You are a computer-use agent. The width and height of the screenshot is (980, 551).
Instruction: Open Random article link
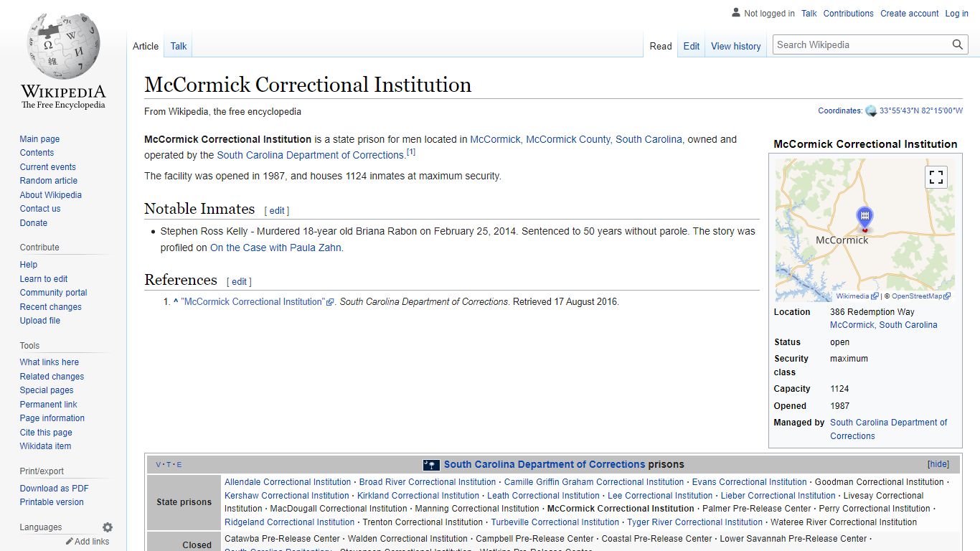click(49, 181)
